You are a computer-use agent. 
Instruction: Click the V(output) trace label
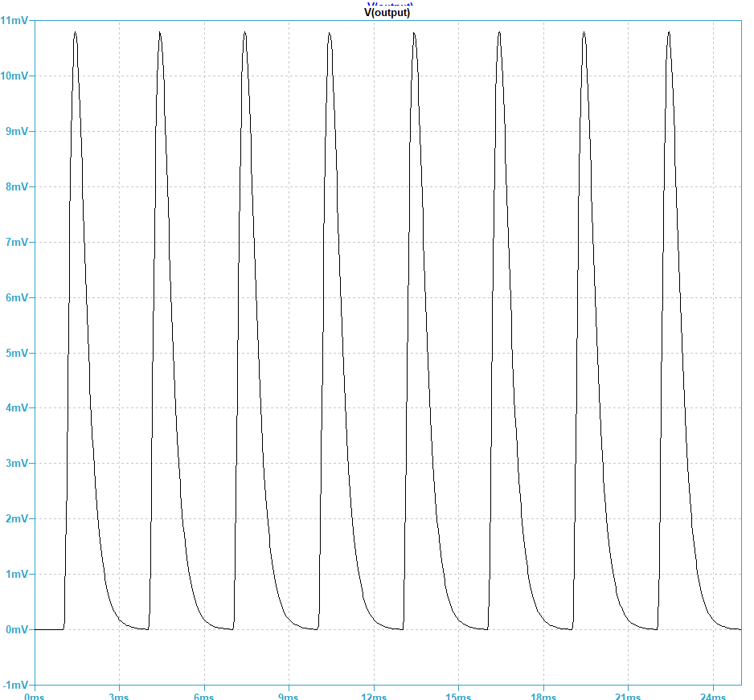(x=387, y=13)
